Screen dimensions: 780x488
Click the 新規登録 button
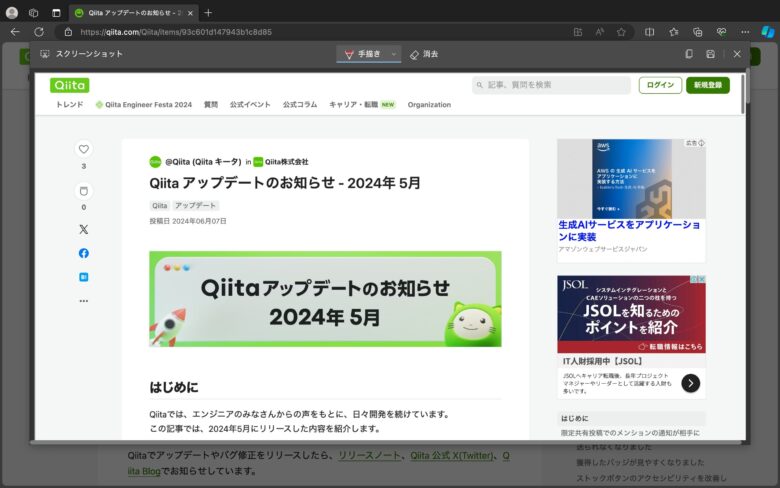pyautogui.click(x=708, y=85)
